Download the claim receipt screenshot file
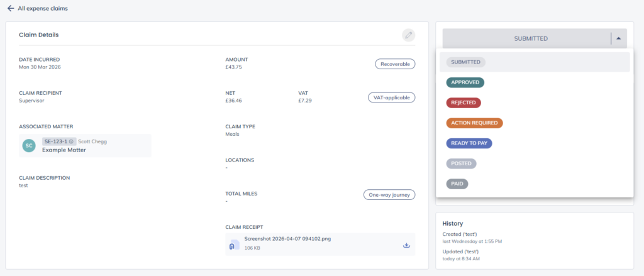 [406, 245]
